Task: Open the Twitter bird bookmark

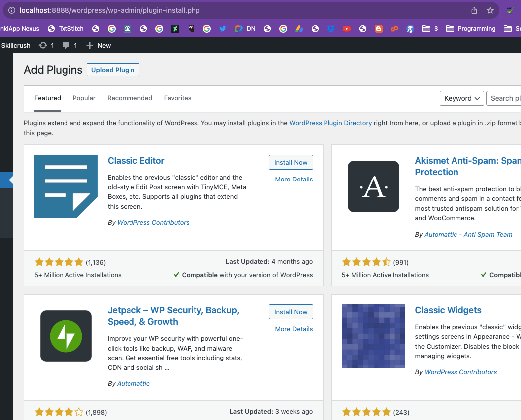Action: (x=223, y=29)
